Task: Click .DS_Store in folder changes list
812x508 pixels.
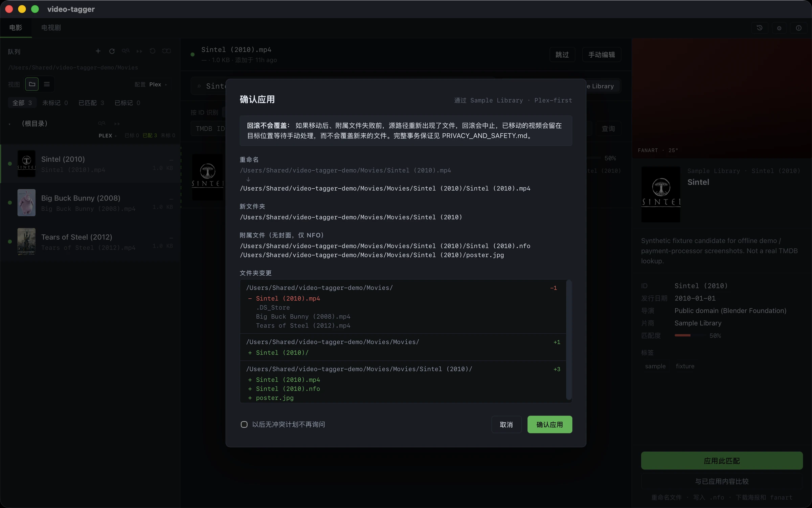Action: pos(273,308)
